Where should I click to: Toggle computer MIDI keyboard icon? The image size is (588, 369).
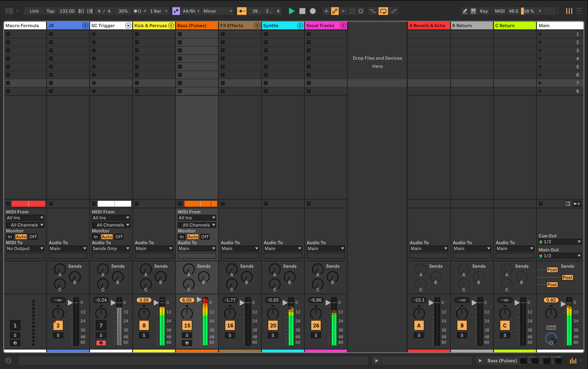coord(473,11)
